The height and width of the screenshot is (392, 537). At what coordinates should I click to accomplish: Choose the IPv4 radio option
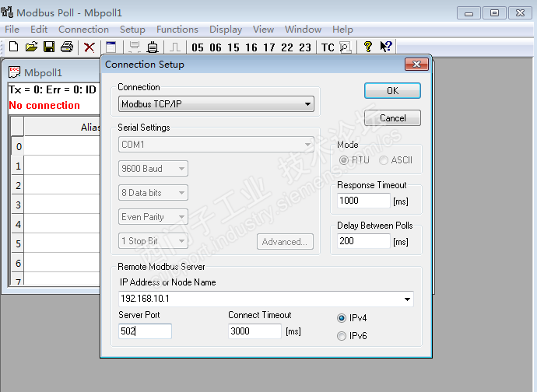(x=342, y=318)
